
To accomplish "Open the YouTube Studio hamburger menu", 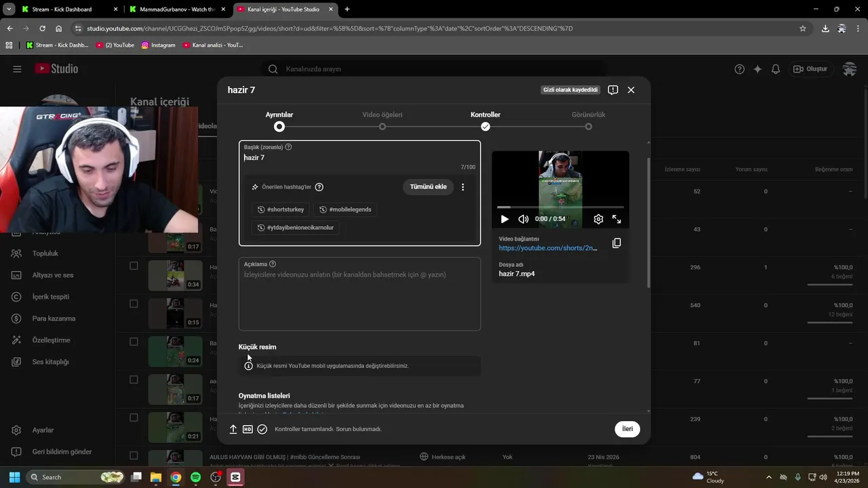I will 17,68.
